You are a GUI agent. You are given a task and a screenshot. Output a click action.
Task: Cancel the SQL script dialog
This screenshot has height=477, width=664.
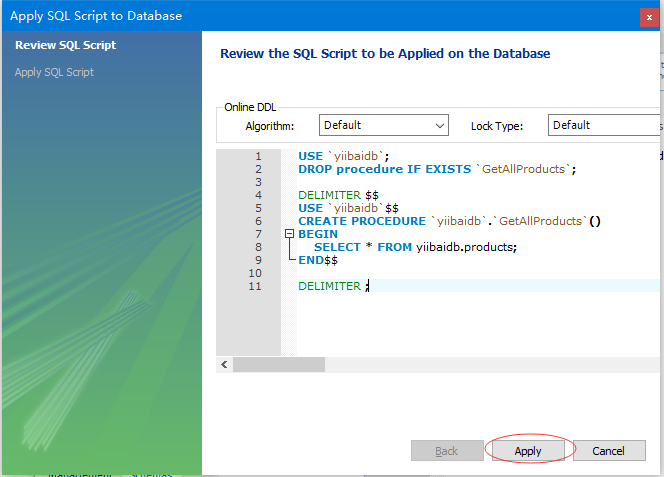(609, 451)
